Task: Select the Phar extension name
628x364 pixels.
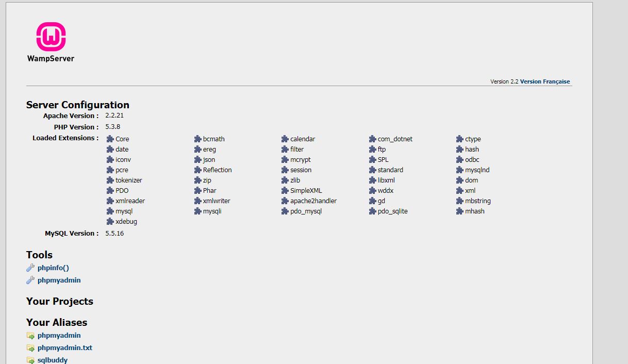Action: [210, 191]
